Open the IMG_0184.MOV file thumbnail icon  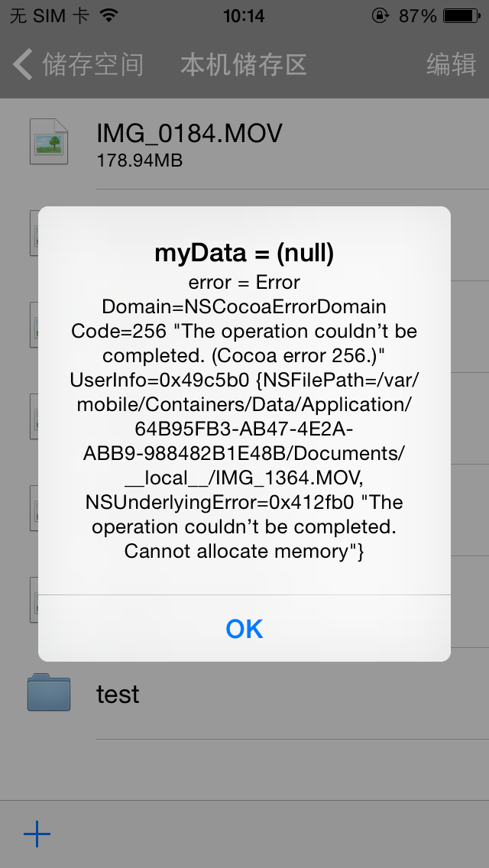pos(49,141)
